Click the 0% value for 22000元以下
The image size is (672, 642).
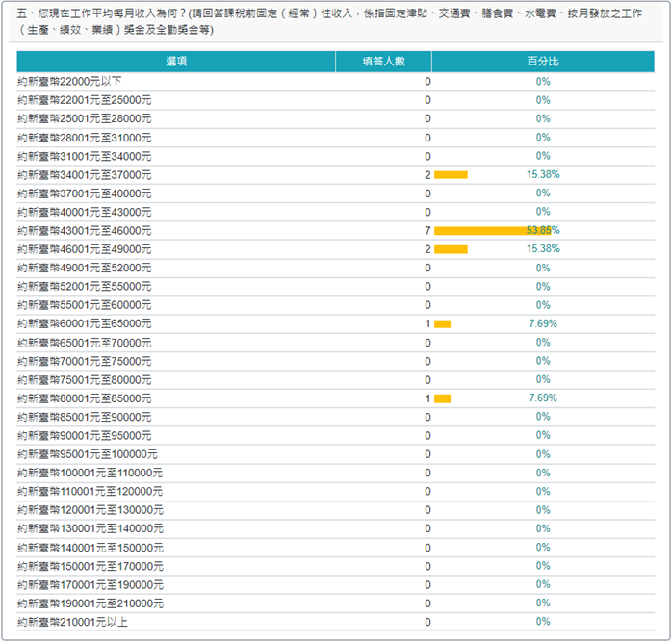pos(543,82)
